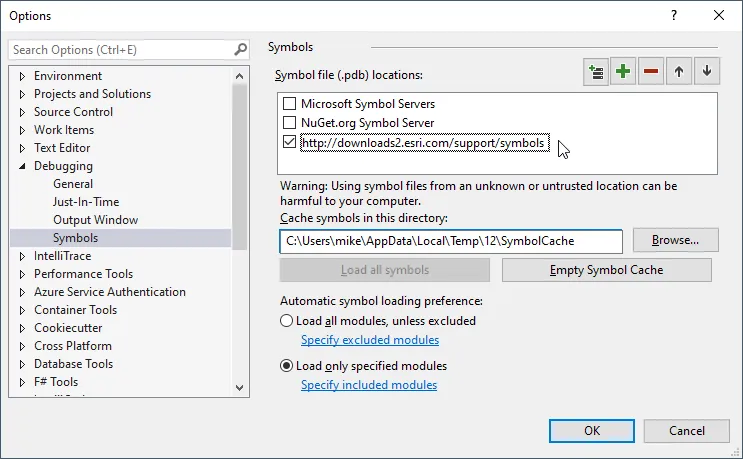Screen dimensions: 743x459
Task: Click the category tree scroll-down arrow
Action: click(x=239, y=388)
